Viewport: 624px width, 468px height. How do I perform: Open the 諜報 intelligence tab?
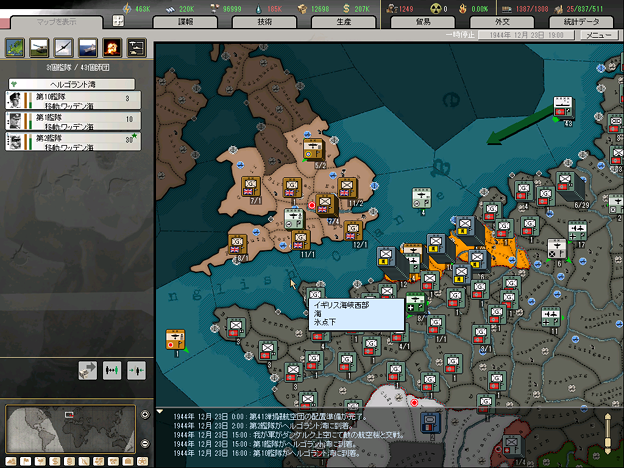(185, 22)
